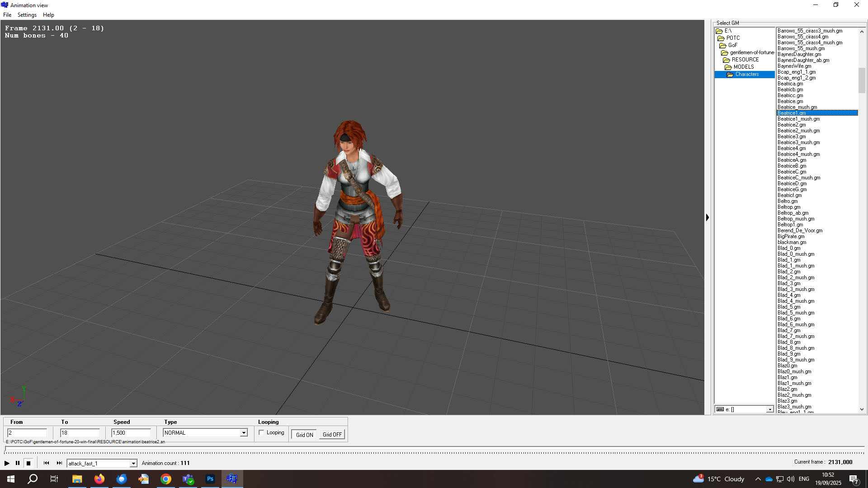This screenshot has width=868, height=488.
Task: Skip to the next animation
Action: click(x=59, y=463)
